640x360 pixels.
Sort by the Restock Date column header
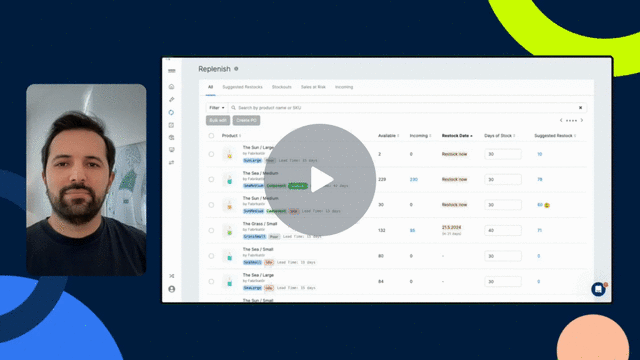pos(457,136)
